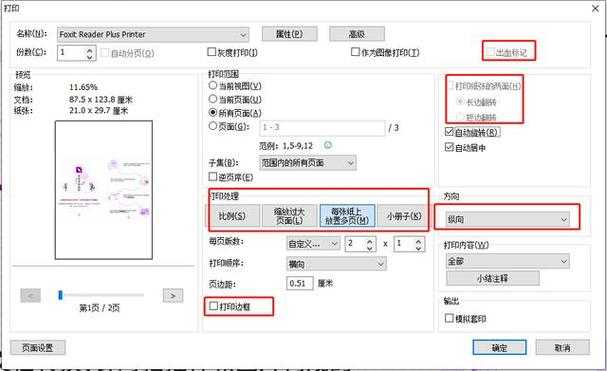Enable 作为图像打印 print as image checkbox
The width and height of the screenshot is (607, 371).
point(355,52)
